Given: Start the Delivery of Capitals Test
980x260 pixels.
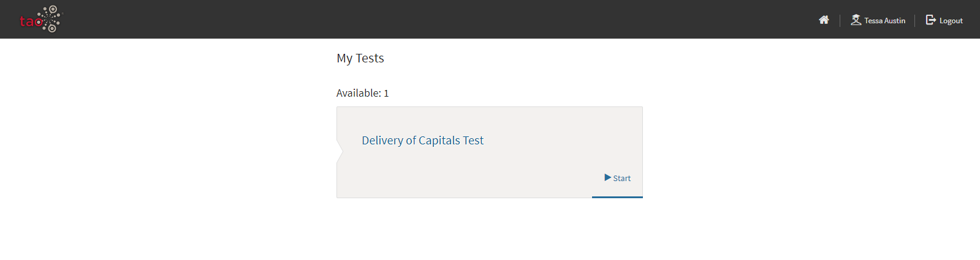Looking at the screenshot, I should point(617,178).
